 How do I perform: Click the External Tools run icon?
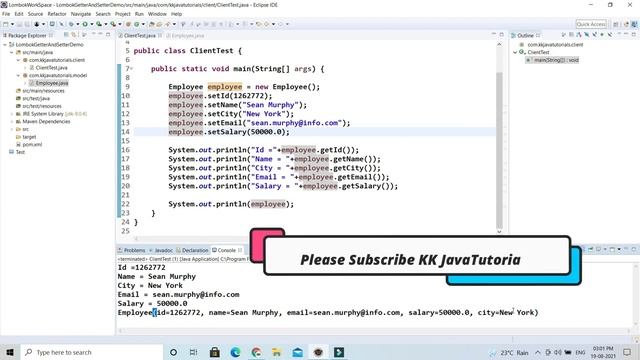pyautogui.click(x=113, y=24)
